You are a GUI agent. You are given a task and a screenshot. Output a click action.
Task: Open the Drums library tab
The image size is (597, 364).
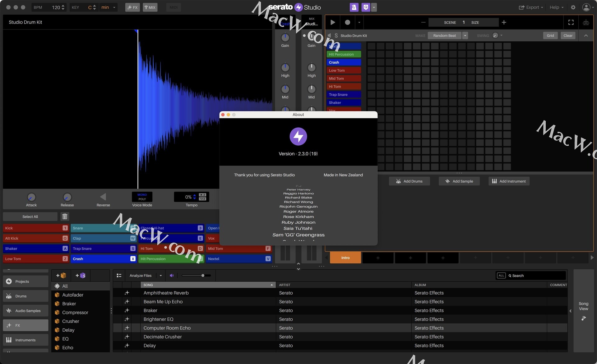tap(25, 296)
